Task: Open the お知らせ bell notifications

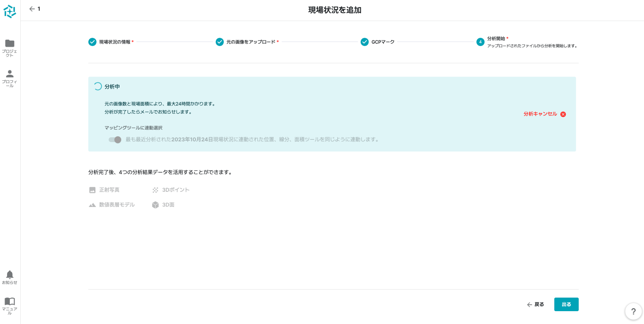Action: point(10,275)
